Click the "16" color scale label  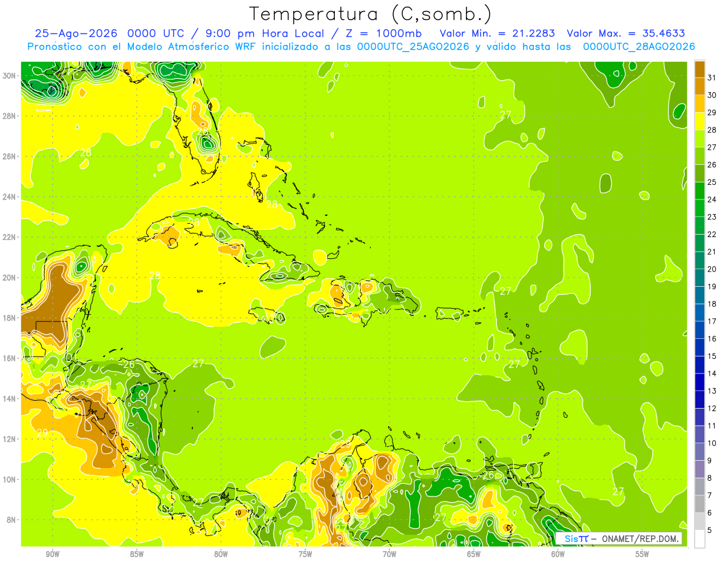[712, 339]
